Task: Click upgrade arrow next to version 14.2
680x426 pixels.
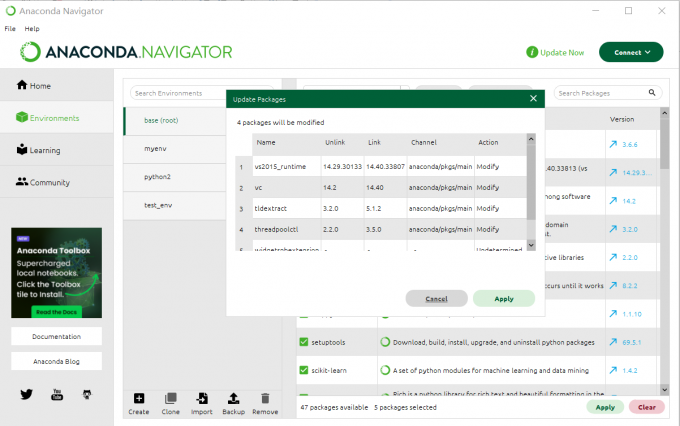Action: 613,201
